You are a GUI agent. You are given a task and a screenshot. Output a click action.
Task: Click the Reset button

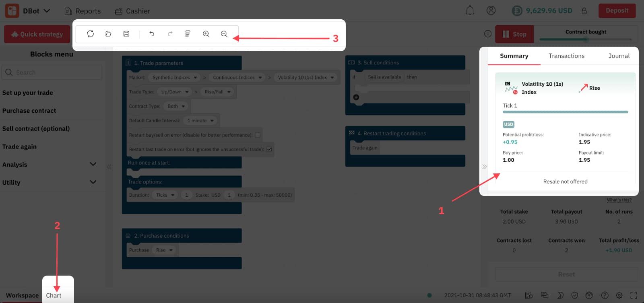[x=566, y=274]
